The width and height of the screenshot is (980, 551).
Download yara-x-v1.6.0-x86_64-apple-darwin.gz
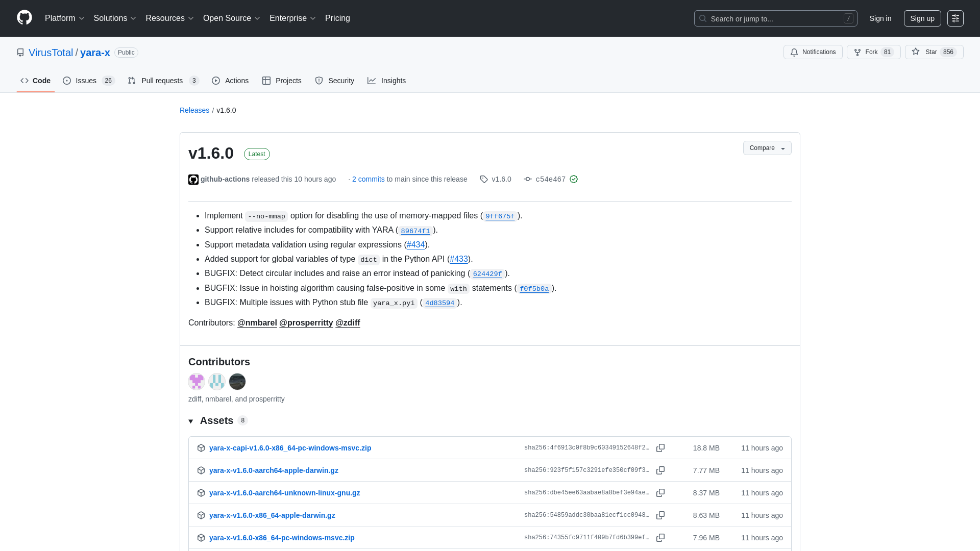272,515
